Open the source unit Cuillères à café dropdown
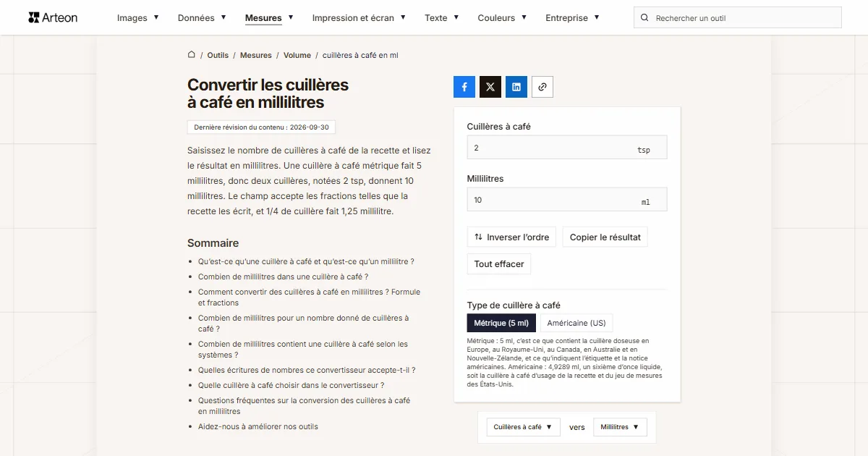This screenshot has width=868, height=456. coord(523,427)
